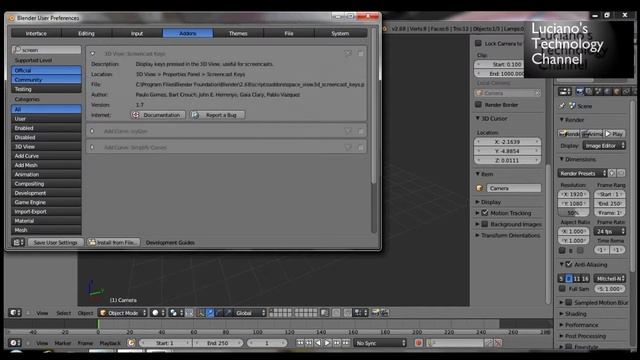Switch to the File tab
The height and width of the screenshot is (360, 640).
tap(289, 33)
